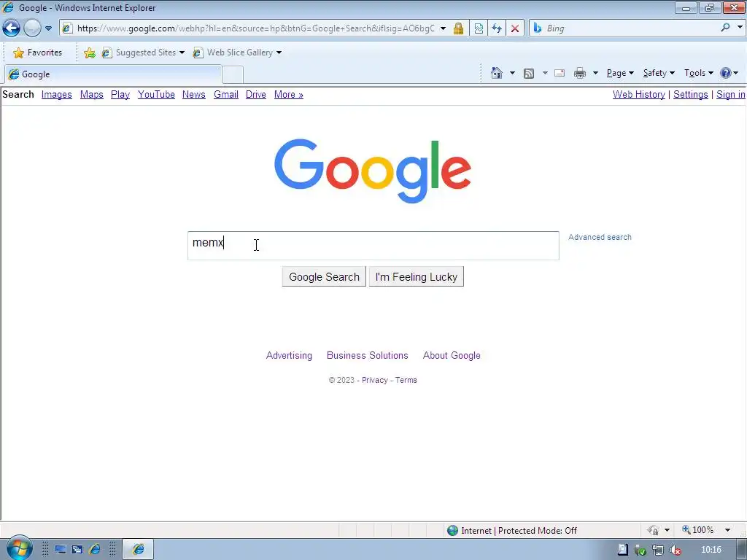This screenshot has height=560, width=747.
Task: Toggle the Compatibility View icon
Action: [x=479, y=28]
